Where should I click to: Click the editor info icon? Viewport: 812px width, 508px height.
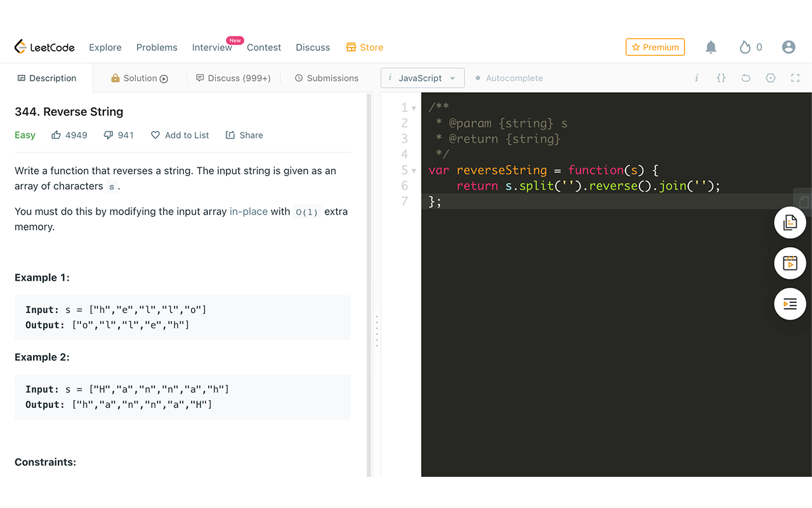697,77
